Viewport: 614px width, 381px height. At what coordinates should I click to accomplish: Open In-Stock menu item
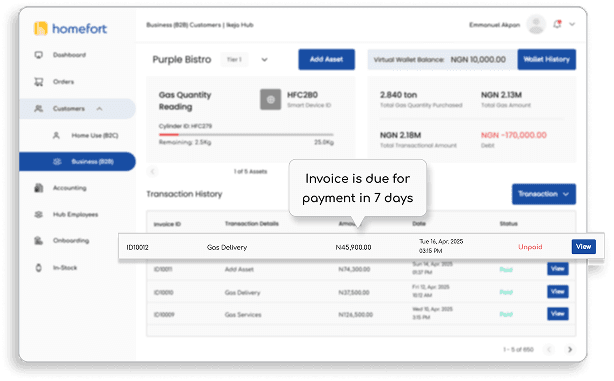[x=65, y=268]
